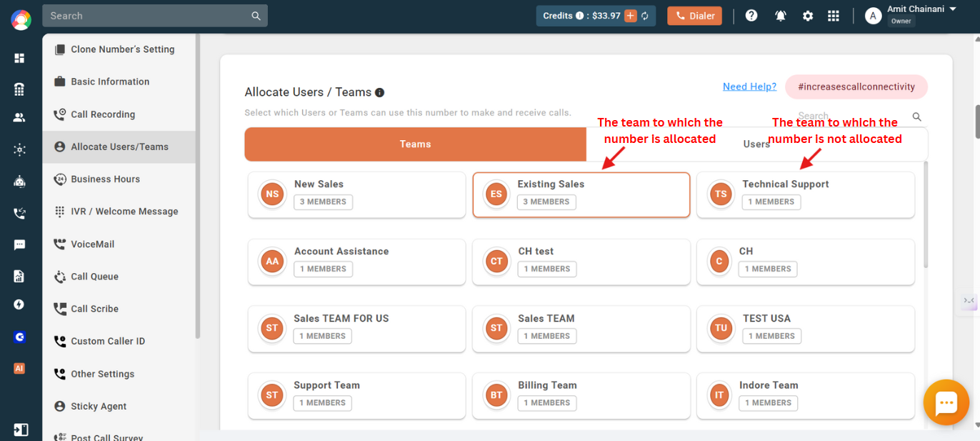This screenshot has width=980, height=441.
Task: Expand Amit Chainani account dropdown
Action: (x=952, y=9)
